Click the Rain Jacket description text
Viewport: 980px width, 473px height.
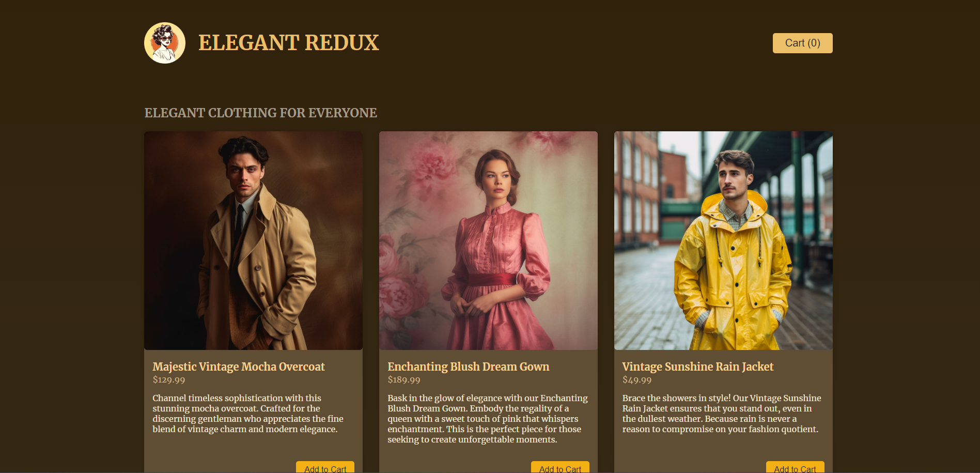(721, 414)
